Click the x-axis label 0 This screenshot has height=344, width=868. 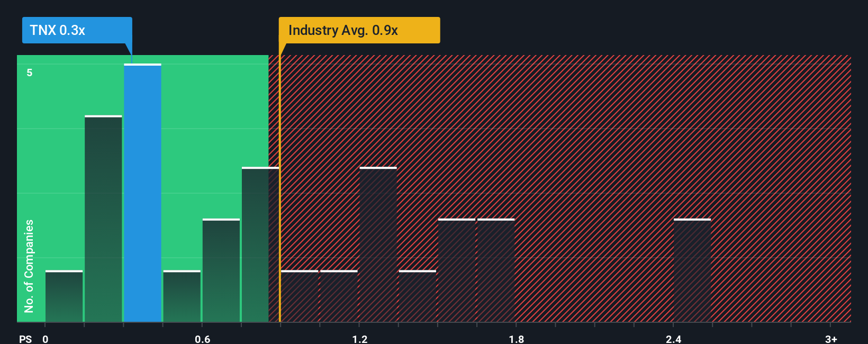point(46,339)
